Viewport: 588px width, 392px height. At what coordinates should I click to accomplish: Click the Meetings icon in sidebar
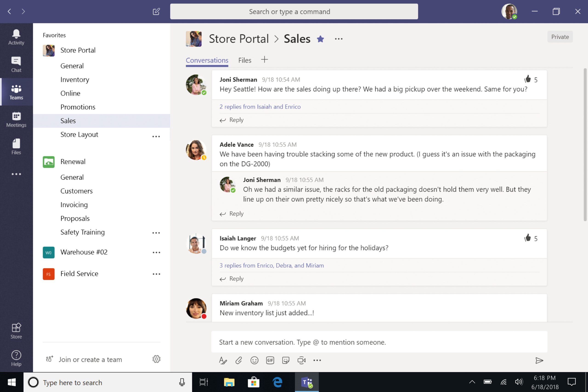[16, 119]
